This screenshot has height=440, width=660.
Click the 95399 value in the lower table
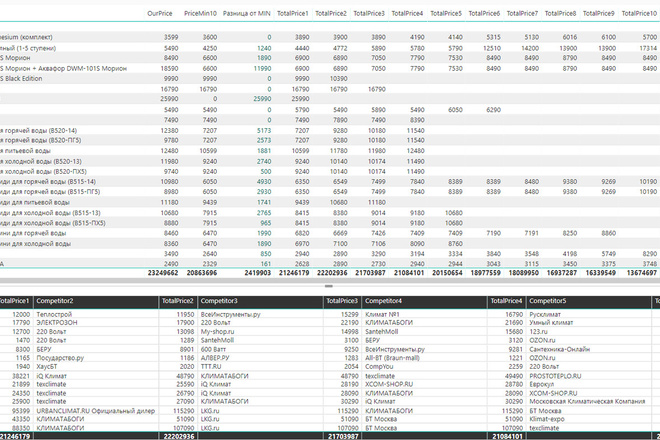(21, 411)
